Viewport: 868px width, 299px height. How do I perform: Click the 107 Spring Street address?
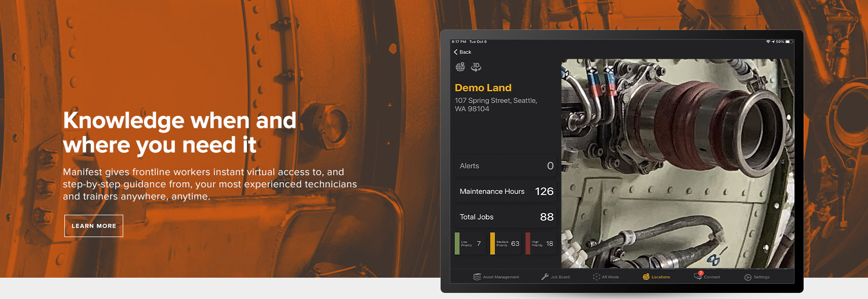[x=496, y=105]
